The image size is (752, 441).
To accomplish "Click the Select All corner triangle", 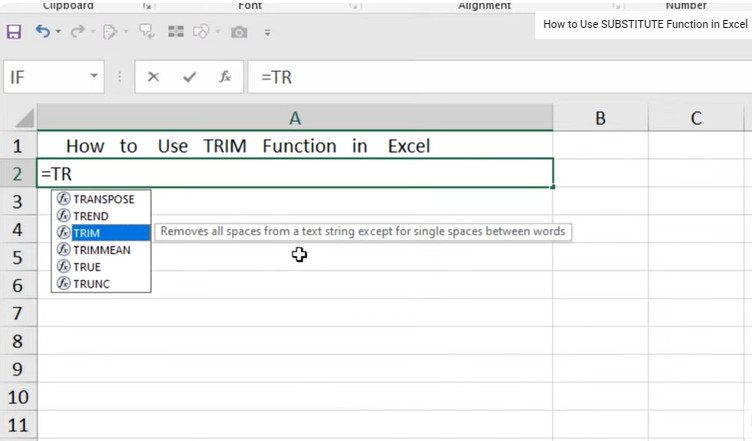I will 24,118.
